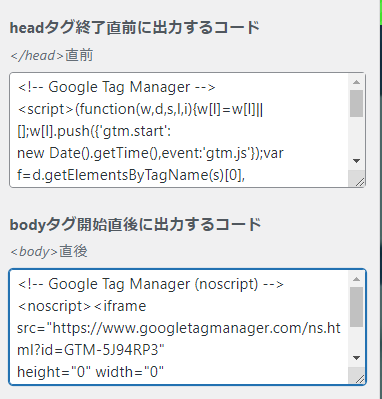Click the body textarea resize grip corner
The width and height of the screenshot is (382, 399).
pyautogui.click(x=359, y=378)
